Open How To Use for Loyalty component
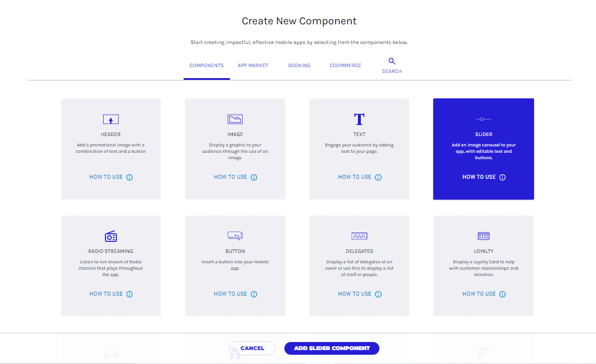 479,294
